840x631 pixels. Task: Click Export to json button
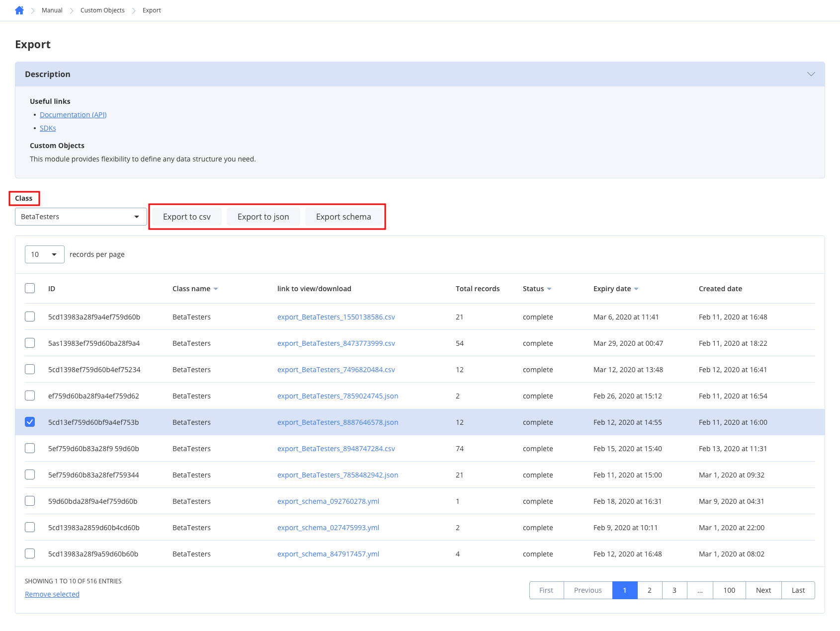click(x=263, y=217)
